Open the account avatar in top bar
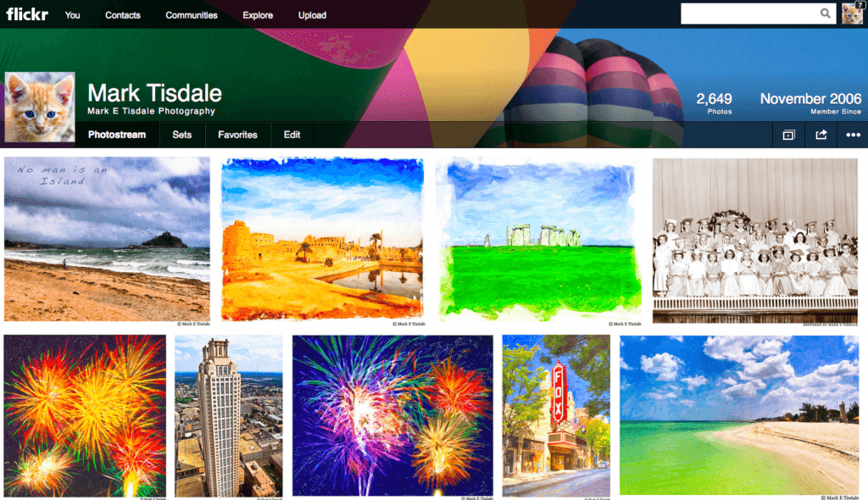This screenshot has width=868, height=500. (x=852, y=13)
